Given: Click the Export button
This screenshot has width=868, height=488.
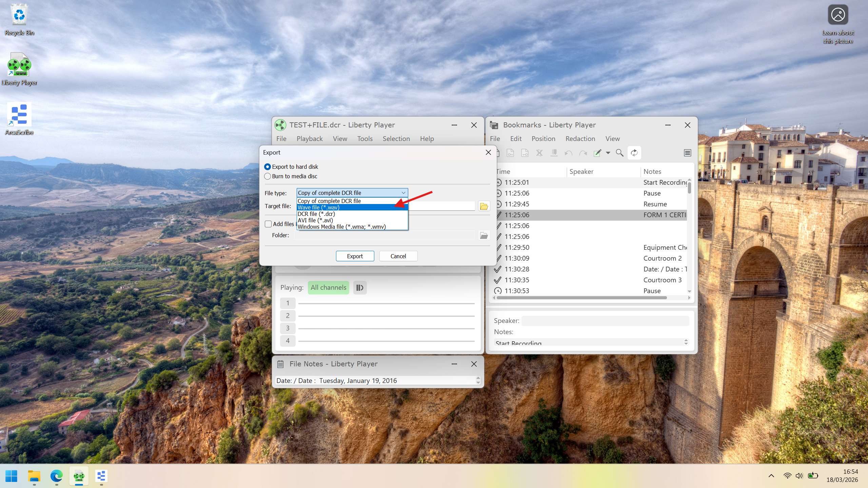Looking at the screenshot, I should pyautogui.click(x=355, y=256).
